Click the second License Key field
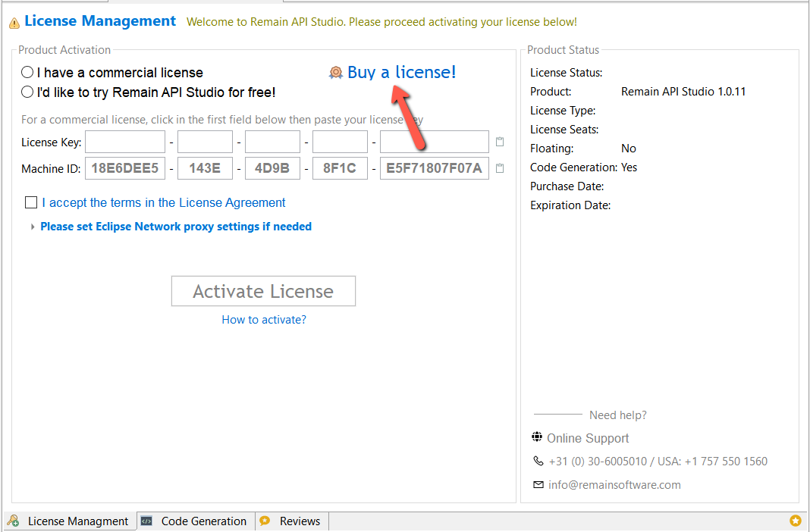 [x=205, y=142]
